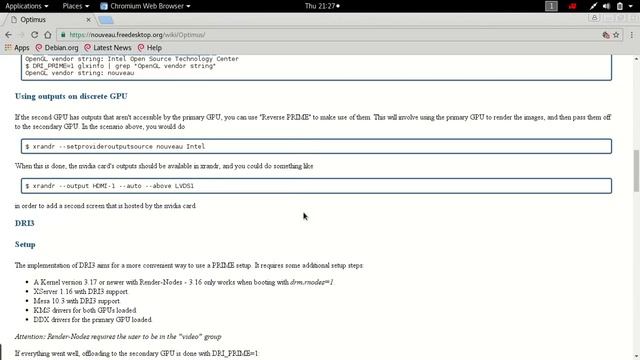
Task: Go back to the previous page
Action: pos(9,35)
